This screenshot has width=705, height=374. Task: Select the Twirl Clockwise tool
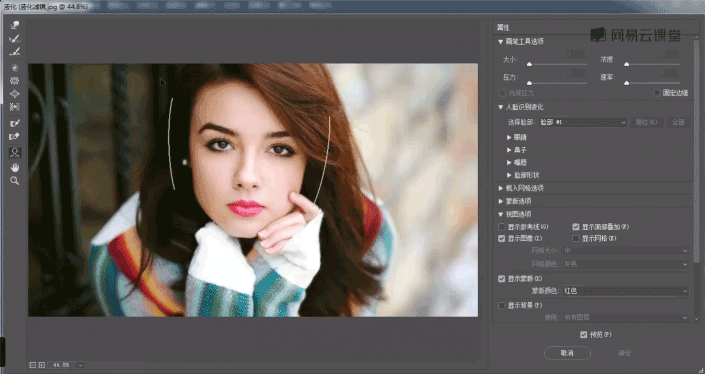(15, 68)
